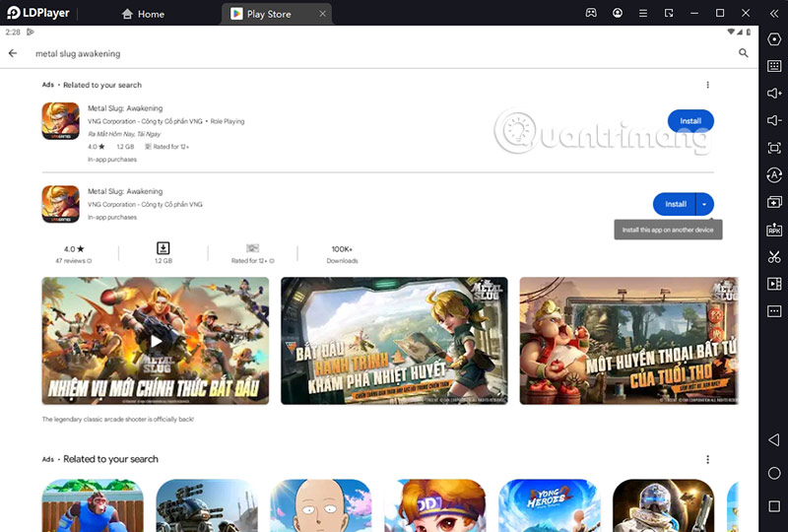Image resolution: width=788 pixels, height=532 pixels.
Task: Tap Android back triangle in sidebar
Action: pyautogui.click(x=774, y=440)
